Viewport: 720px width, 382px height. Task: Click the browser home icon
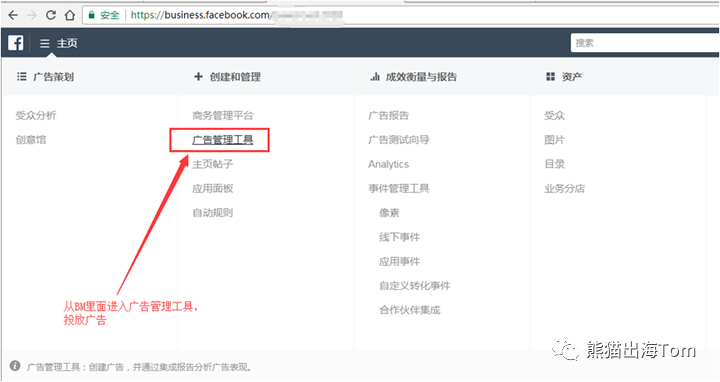point(70,15)
